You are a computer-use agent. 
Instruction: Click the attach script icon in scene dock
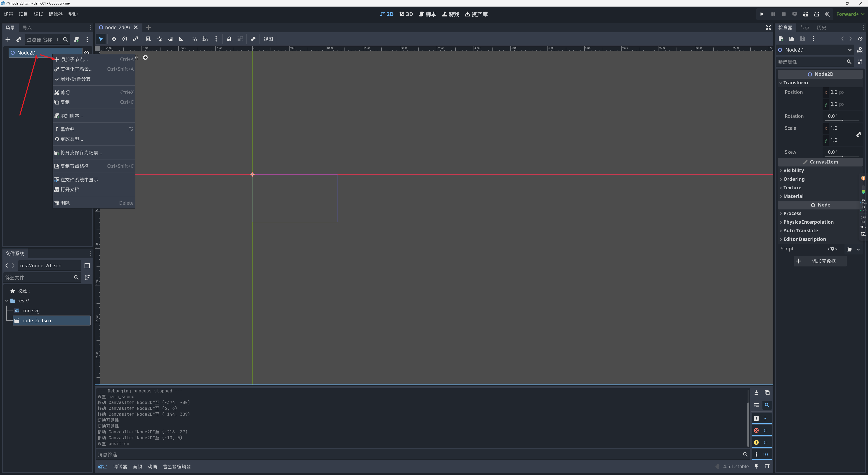(x=76, y=40)
